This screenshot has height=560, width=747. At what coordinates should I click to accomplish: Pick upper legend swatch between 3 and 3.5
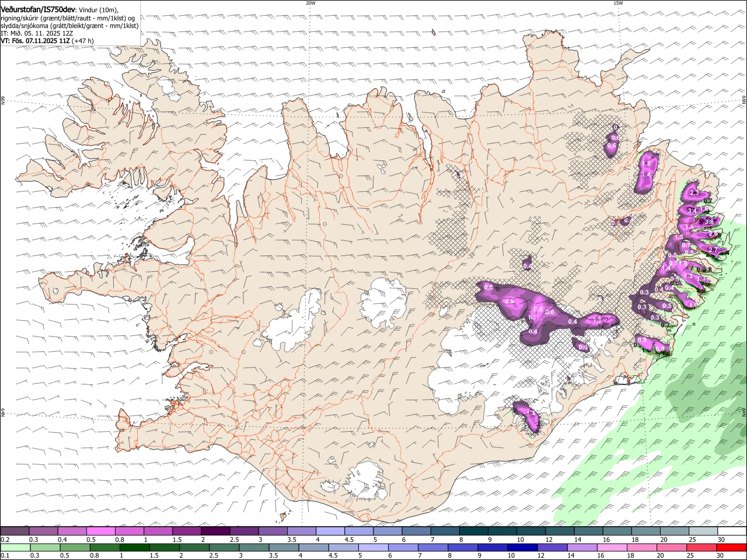tap(273, 531)
